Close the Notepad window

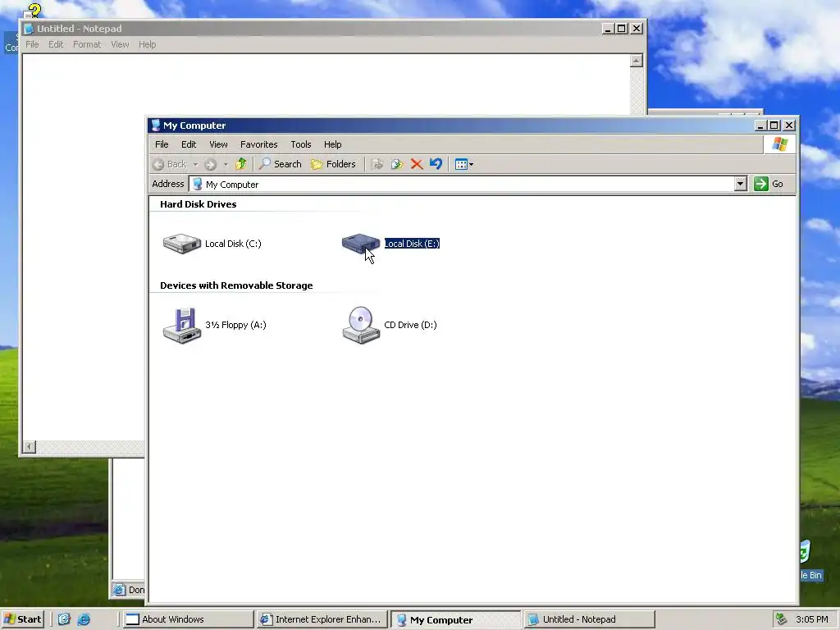pos(637,29)
